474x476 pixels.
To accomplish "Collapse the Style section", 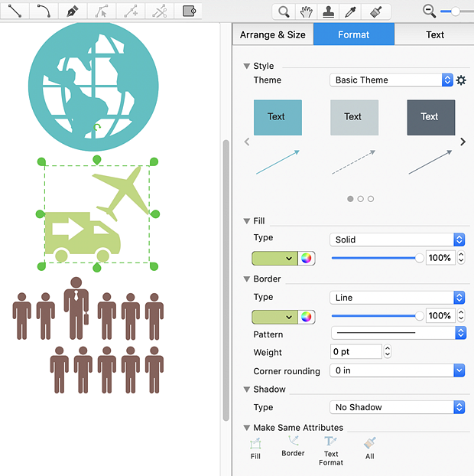I will [x=246, y=66].
